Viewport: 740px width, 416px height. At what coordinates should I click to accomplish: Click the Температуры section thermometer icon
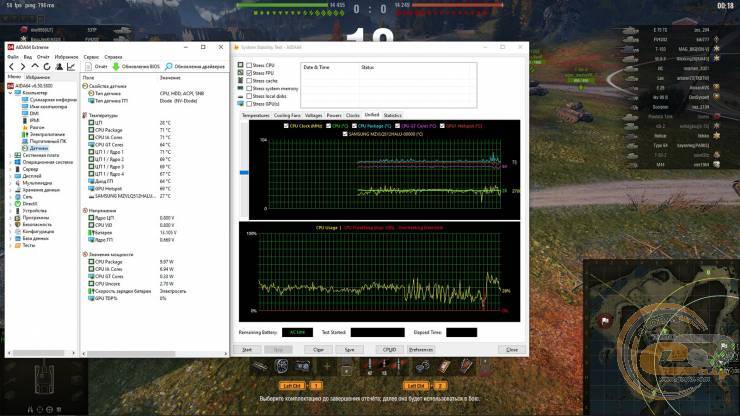click(85, 115)
